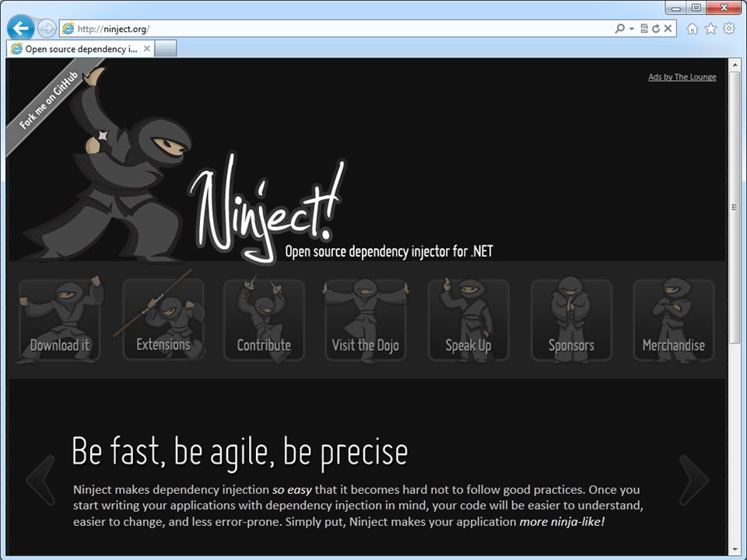Click the 'Open source dependency injector for .NET' tagline
This screenshot has height=560, width=747.
point(389,251)
